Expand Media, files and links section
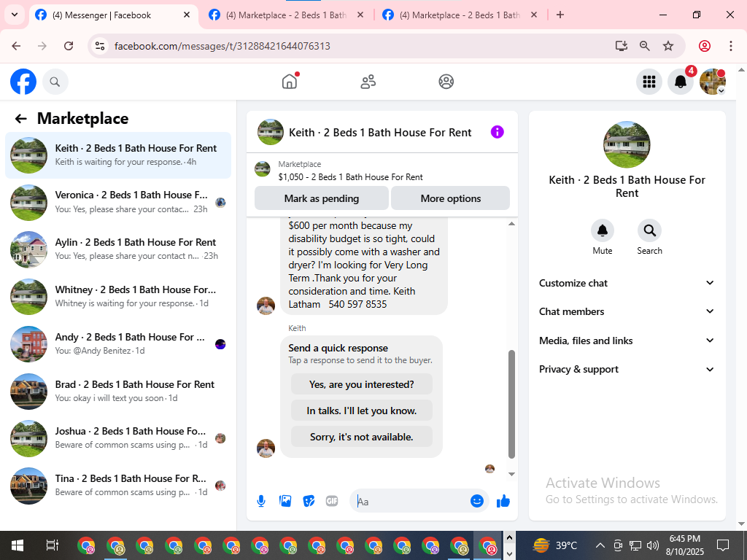The width and height of the screenshot is (747, 560). coord(627,341)
